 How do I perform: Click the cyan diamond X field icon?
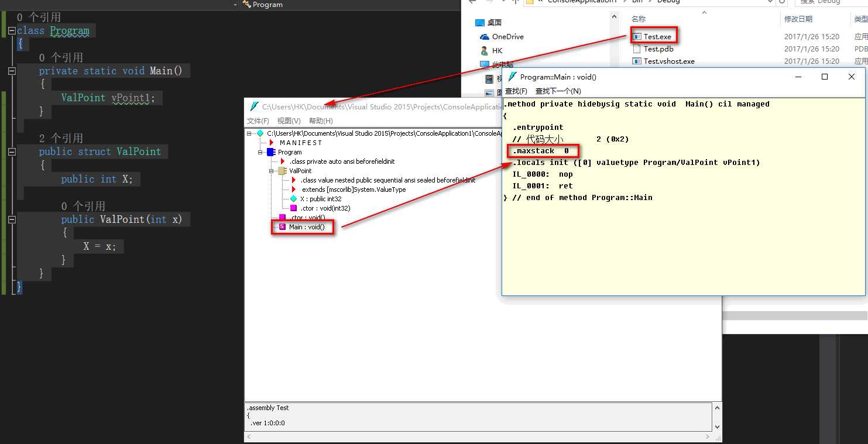(294, 199)
